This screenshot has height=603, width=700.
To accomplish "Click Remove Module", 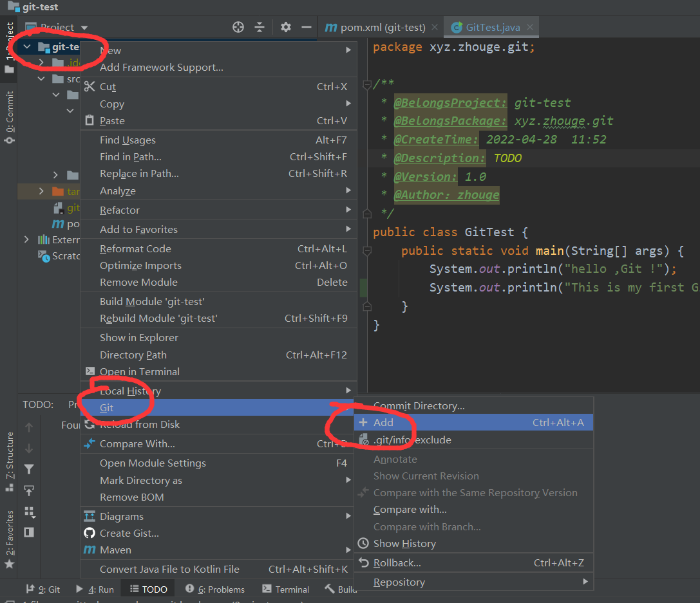I will (218, 283).
